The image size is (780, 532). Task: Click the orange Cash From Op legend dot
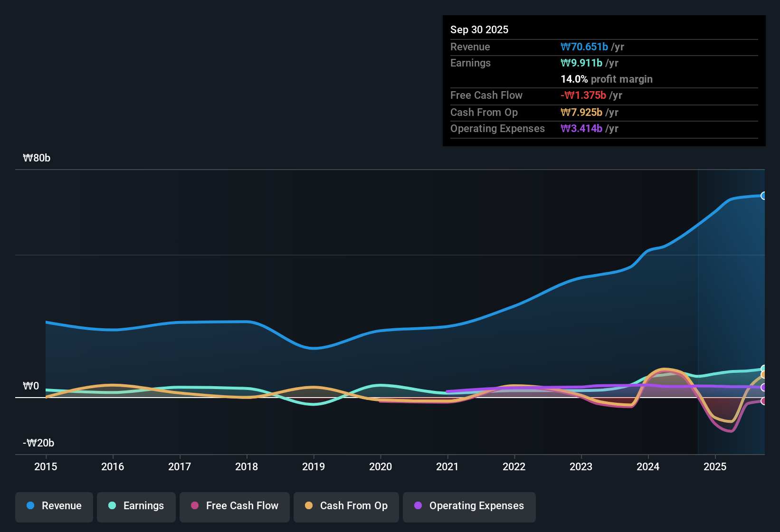(308, 506)
